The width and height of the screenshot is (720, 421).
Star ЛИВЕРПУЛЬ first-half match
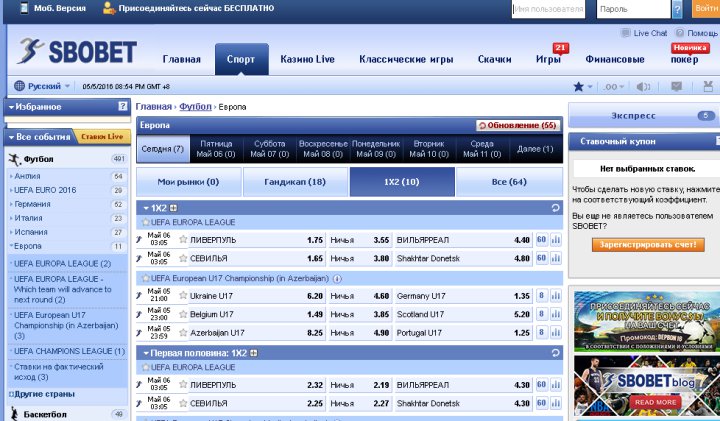tap(183, 384)
